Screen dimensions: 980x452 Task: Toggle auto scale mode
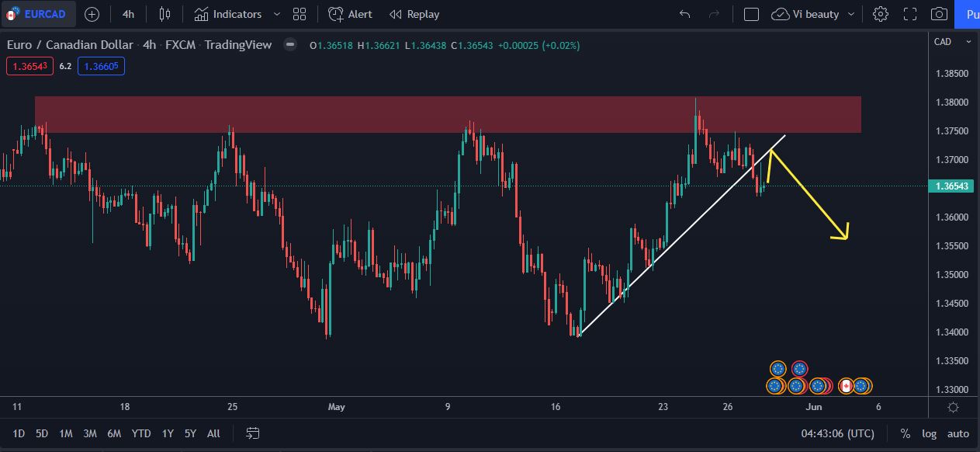tap(958, 433)
